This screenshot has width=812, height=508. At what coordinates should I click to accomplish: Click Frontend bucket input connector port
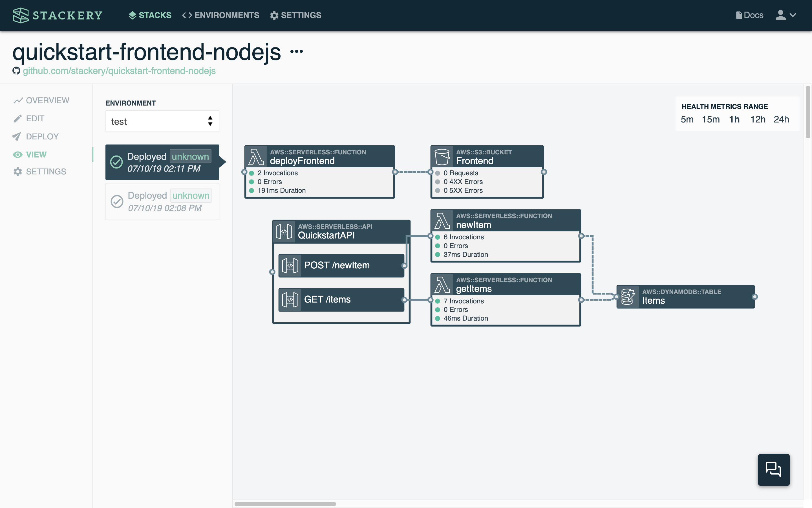coord(431,172)
